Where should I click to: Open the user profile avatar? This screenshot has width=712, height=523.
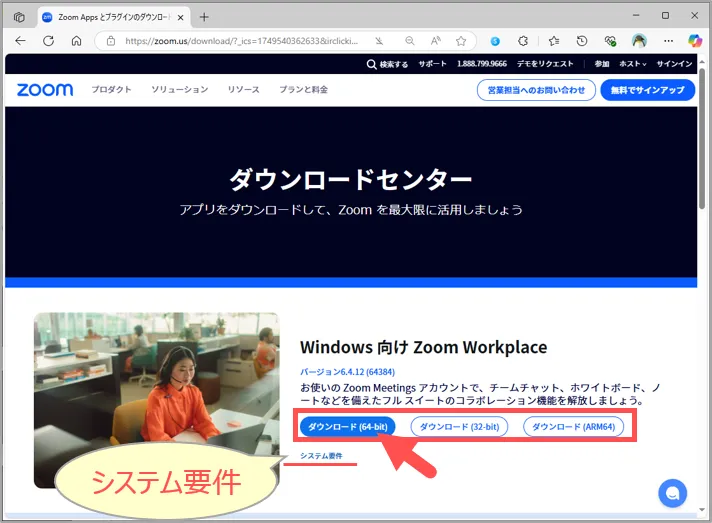pyautogui.click(x=639, y=41)
